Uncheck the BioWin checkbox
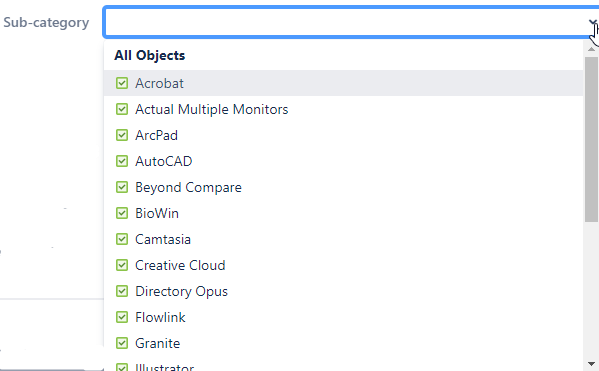The image size is (599, 371). (122, 213)
